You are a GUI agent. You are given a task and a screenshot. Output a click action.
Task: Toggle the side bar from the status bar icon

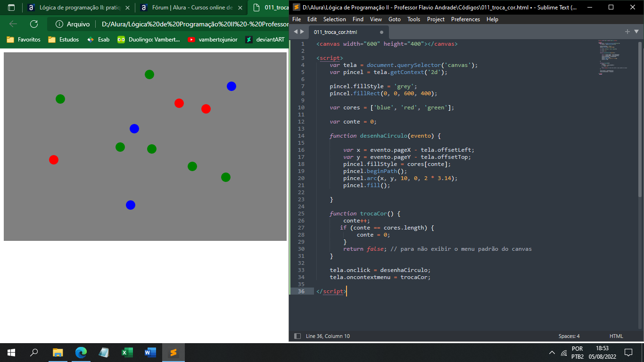[x=297, y=336]
